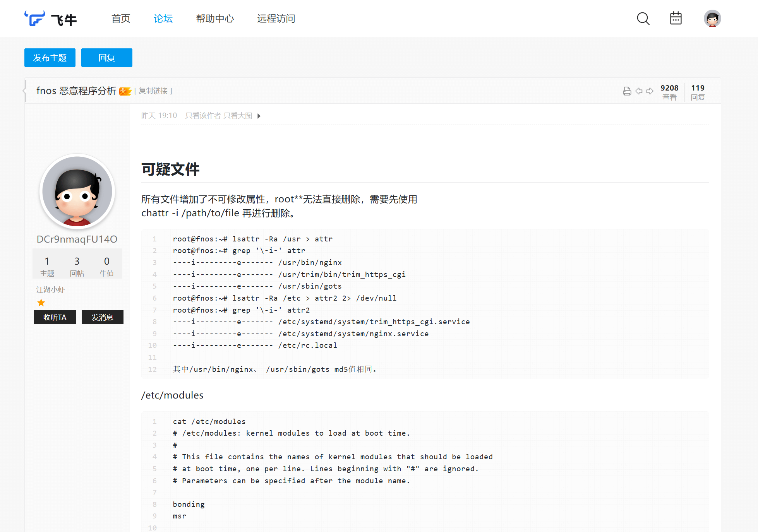This screenshot has width=758, height=532.
Task: Switch to 远程访问 navigation item
Action: [x=276, y=19]
